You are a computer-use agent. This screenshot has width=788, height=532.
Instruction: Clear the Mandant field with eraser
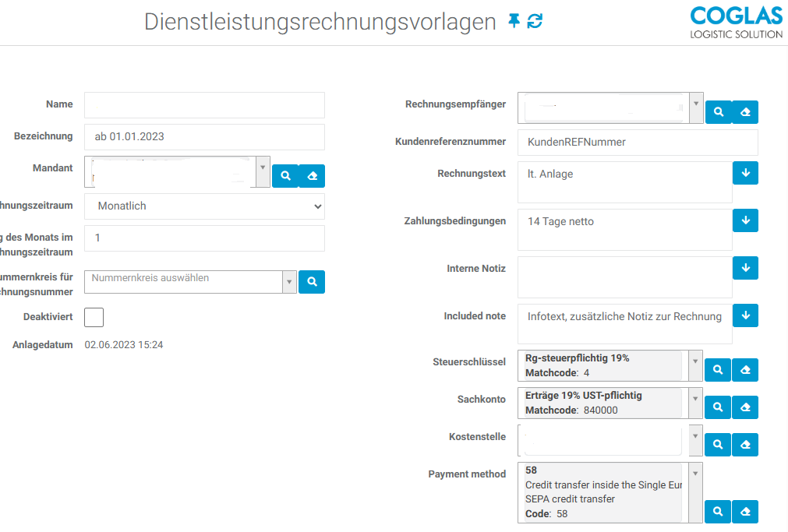[x=312, y=176]
